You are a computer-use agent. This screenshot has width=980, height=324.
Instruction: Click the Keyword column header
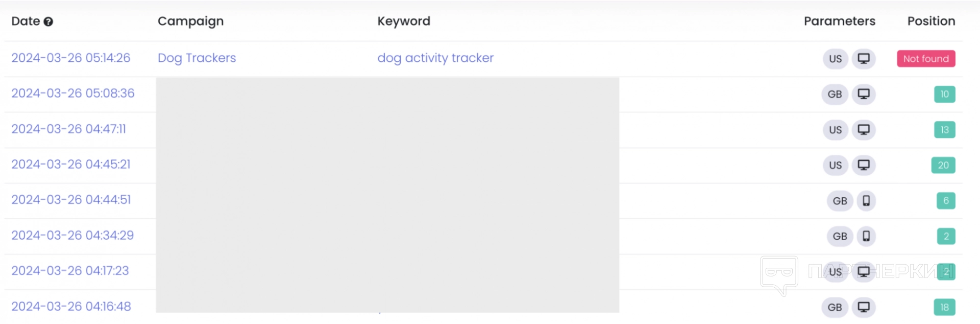click(404, 21)
